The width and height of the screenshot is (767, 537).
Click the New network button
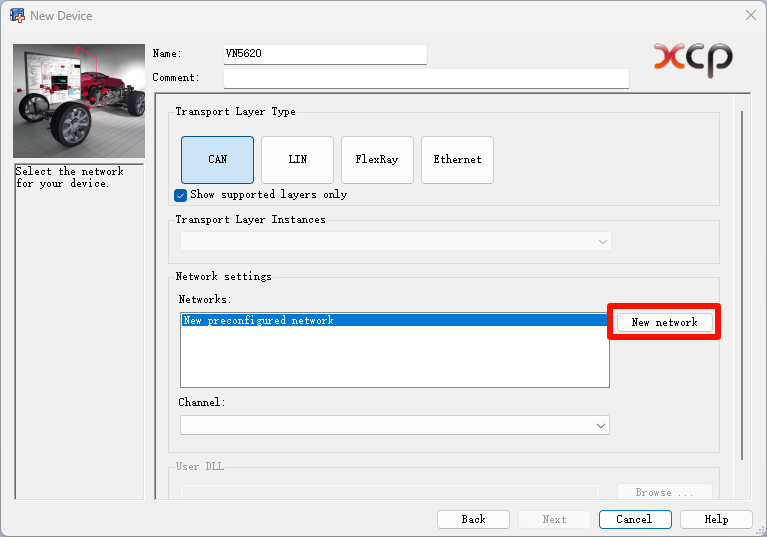pos(664,322)
